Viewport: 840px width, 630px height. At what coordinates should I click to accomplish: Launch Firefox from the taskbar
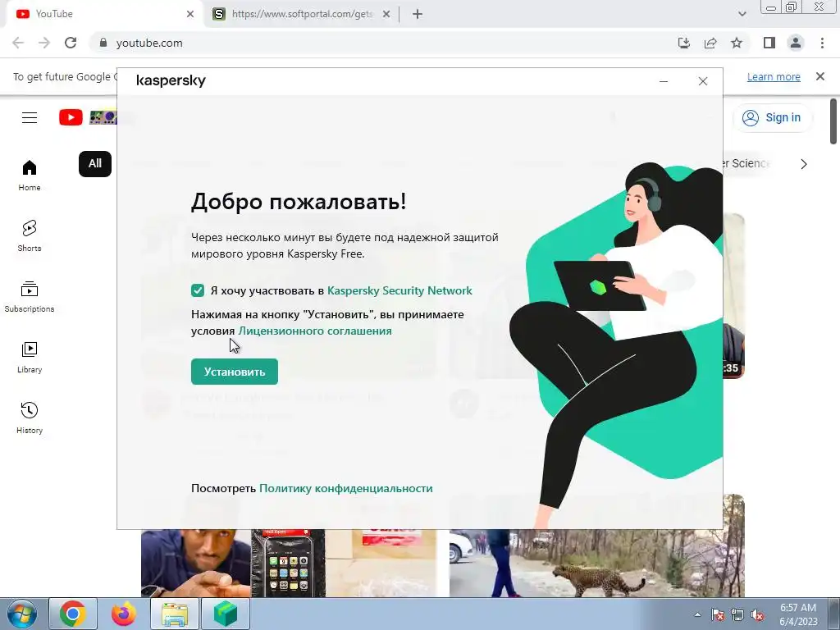point(124,614)
